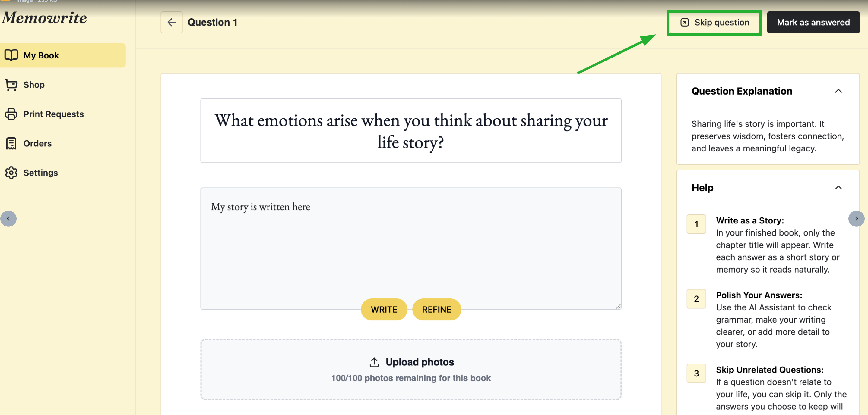Screen dimensions: 868x415
Task: Click the Memowrite logo
Action: click(44, 18)
